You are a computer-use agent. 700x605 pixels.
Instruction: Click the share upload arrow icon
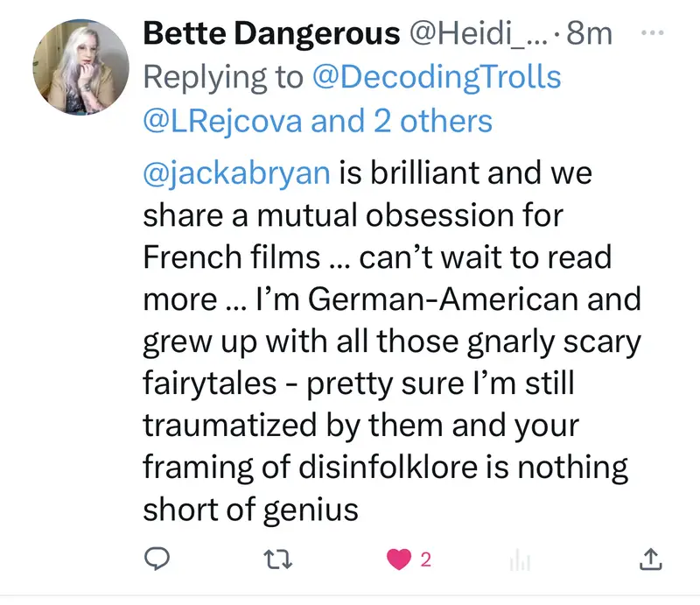coord(648,559)
